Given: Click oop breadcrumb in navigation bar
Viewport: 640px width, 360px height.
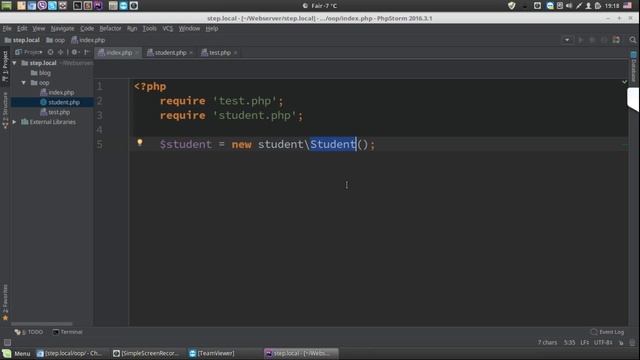Looking at the screenshot, I should (x=56, y=40).
